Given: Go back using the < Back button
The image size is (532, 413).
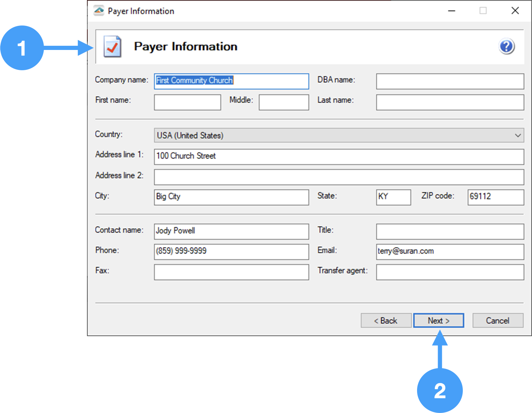Looking at the screenshot, I should pos(386,320).
